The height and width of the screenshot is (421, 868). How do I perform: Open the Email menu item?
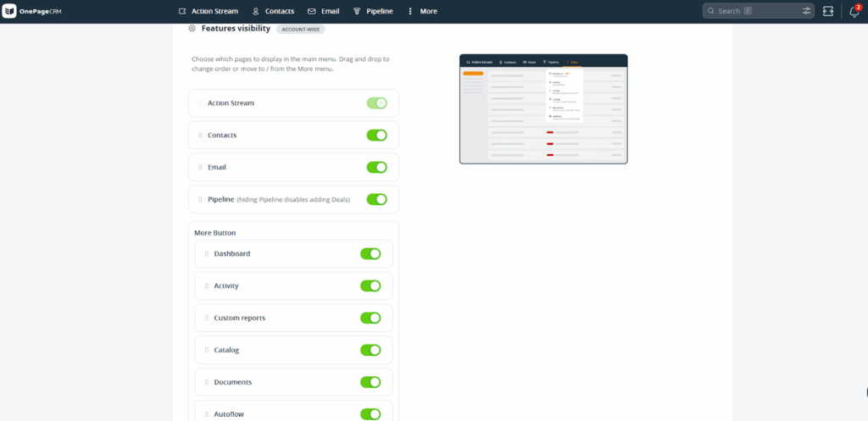point(324,11)
